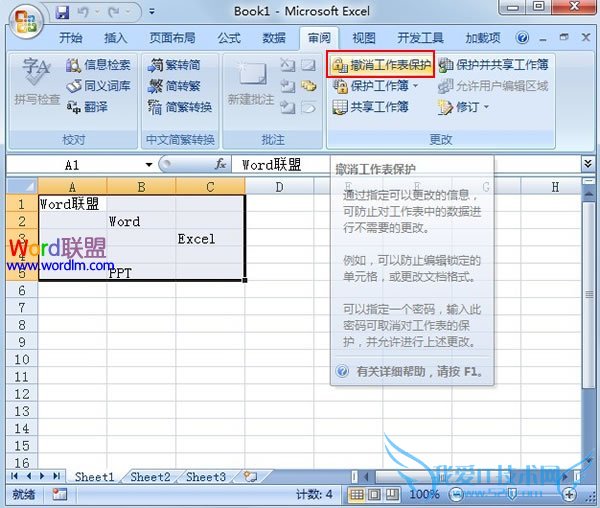Image resolution: width=600 pixels, height=508 pixels.
Task: Convert with 简转繁
Action: coord(174,86)
